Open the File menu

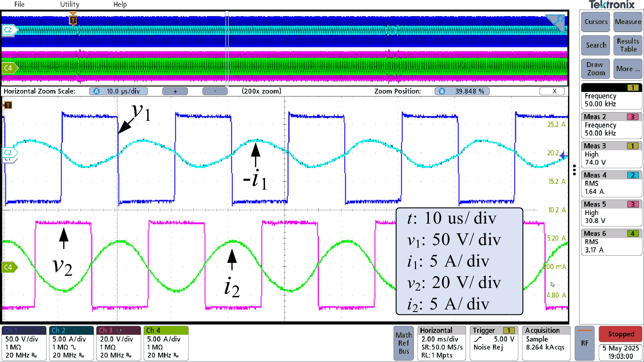(x=19, y=4)
